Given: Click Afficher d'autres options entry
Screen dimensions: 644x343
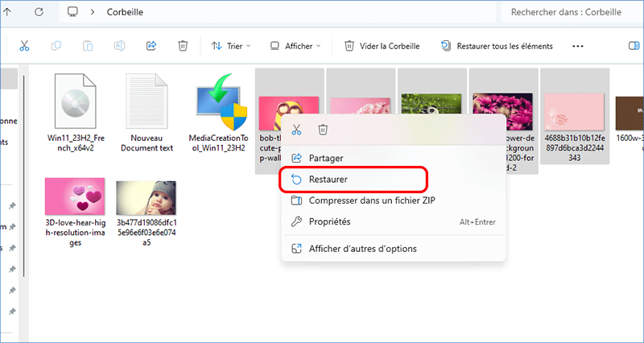Looking at the screenshot, I should pyautogui.click(x=362, y=249).
